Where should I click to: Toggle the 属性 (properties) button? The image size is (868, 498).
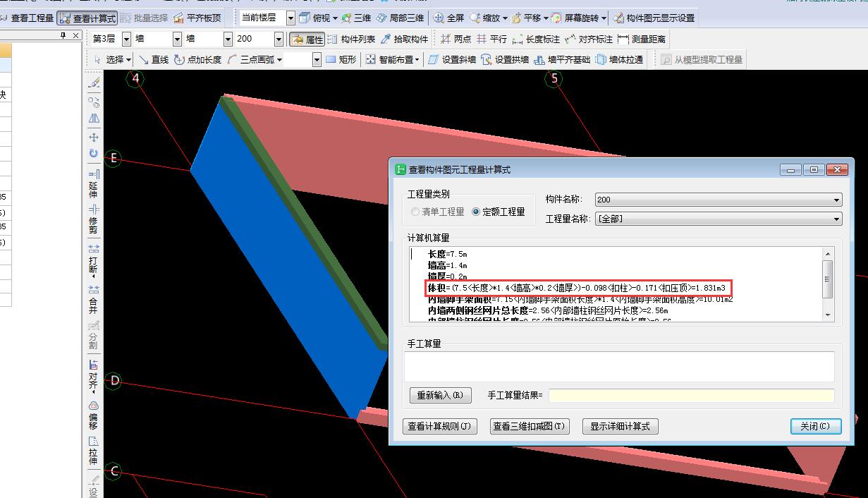307,39
